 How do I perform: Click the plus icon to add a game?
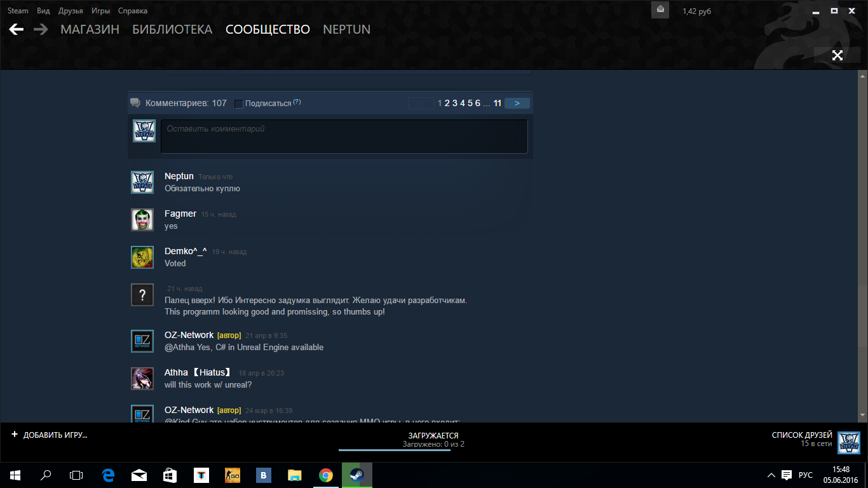(15, 435)
